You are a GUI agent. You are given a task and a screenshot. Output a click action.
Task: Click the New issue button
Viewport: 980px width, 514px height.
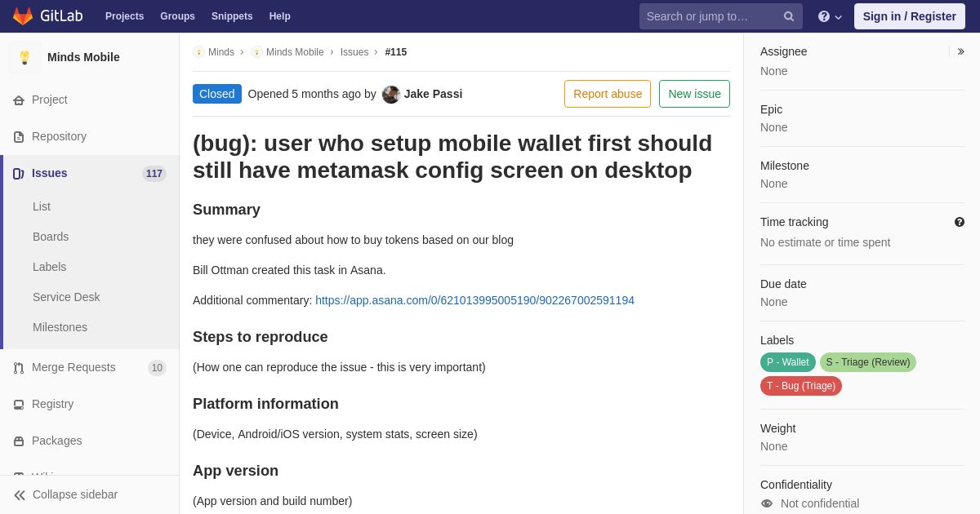694,94
